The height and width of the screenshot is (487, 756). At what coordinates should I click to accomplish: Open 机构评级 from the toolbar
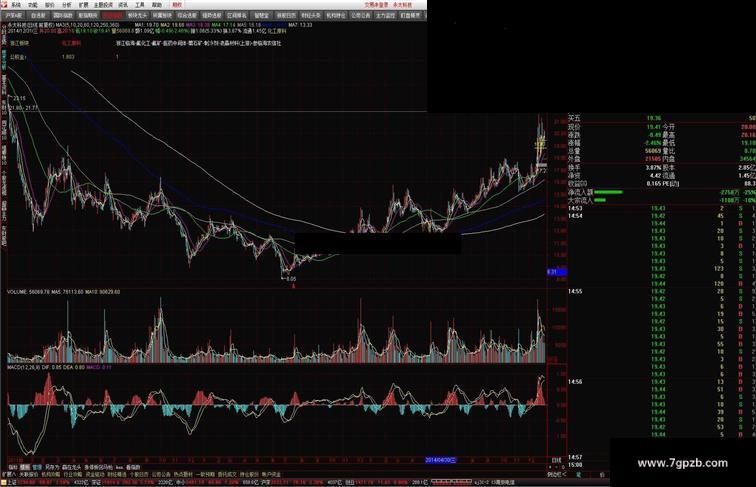coord(336,15)
